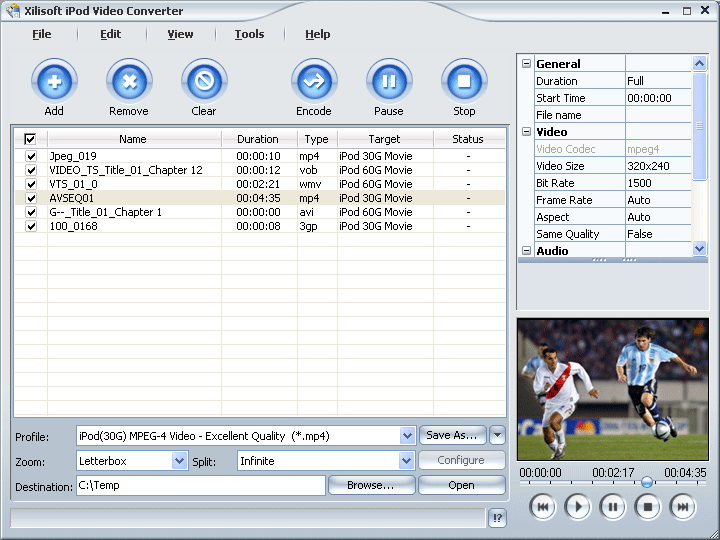Uncheck G--_Title_01_Chapter 1 checkbox

pos(31,212)
